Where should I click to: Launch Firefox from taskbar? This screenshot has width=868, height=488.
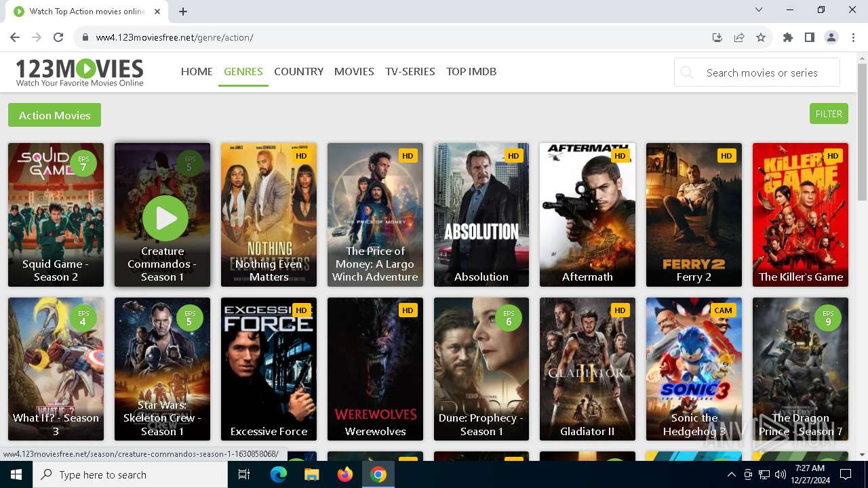pyautogui.click(x=344, y=474)
